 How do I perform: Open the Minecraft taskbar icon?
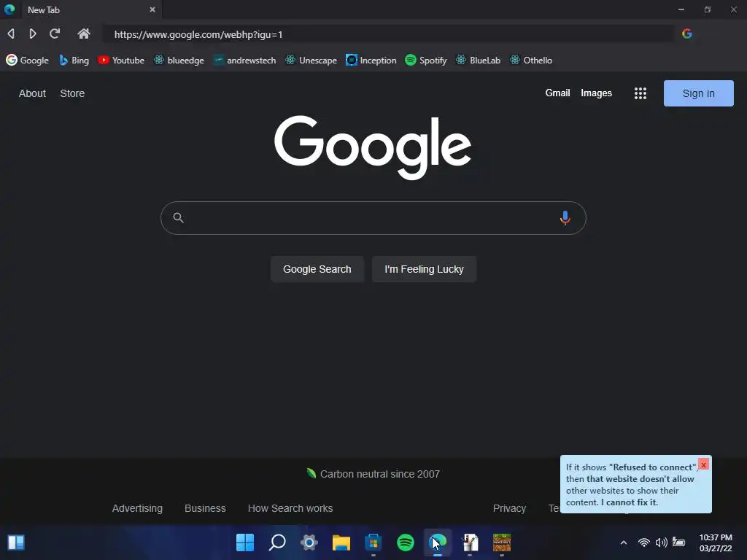coord(502,542)
